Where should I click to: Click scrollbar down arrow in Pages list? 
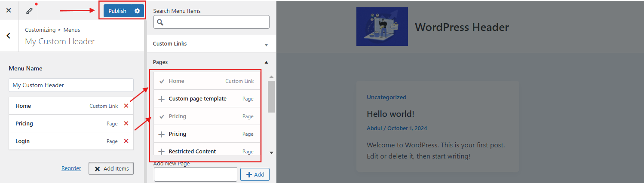pyautogui.click(x=271, y=152)
